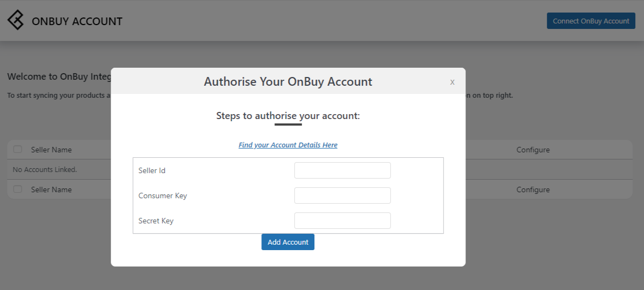Submit with the Add Account button
644x290 pixels.
pos(288,242)
